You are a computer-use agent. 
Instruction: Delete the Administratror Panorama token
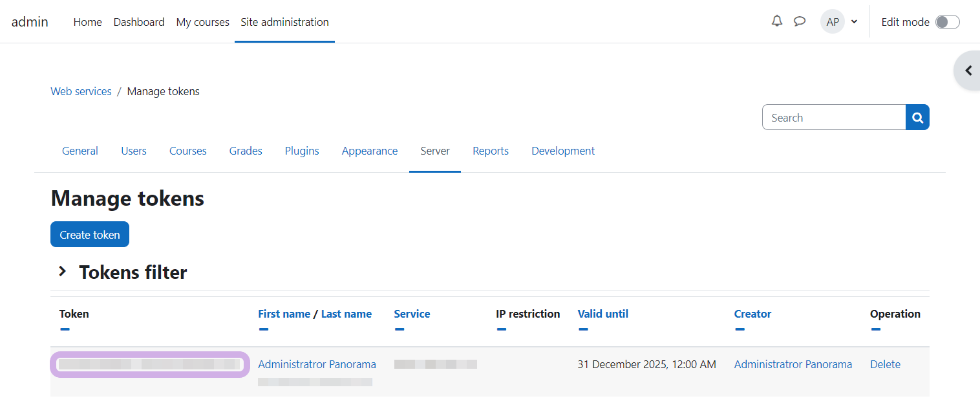[885, 364]
